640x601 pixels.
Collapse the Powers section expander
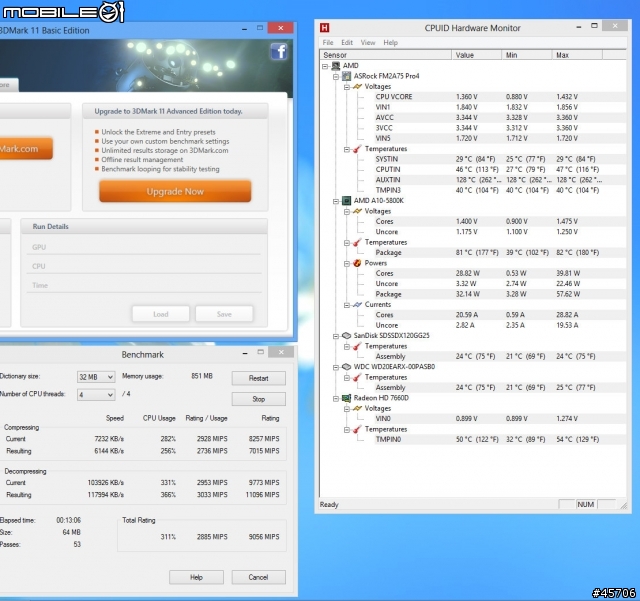coord(347,263)
